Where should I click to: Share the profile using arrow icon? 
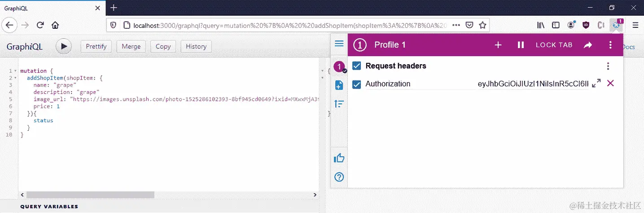click(588, 45)
